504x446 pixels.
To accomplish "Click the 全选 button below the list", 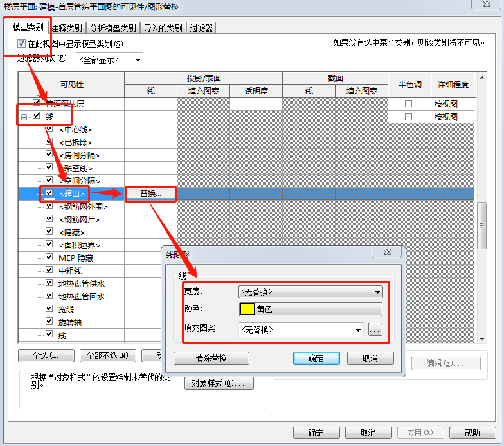I will tap(39, 355).
